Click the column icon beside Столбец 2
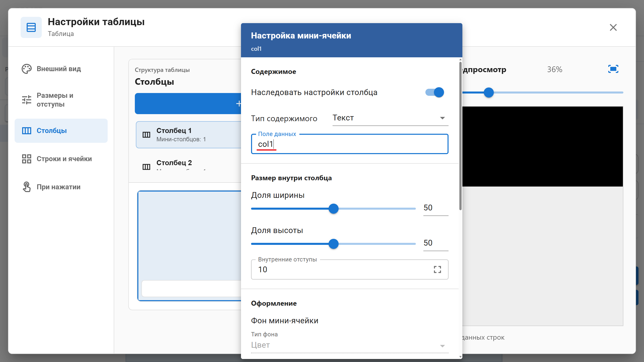The image size is (644, 362). tap(146, 167)
